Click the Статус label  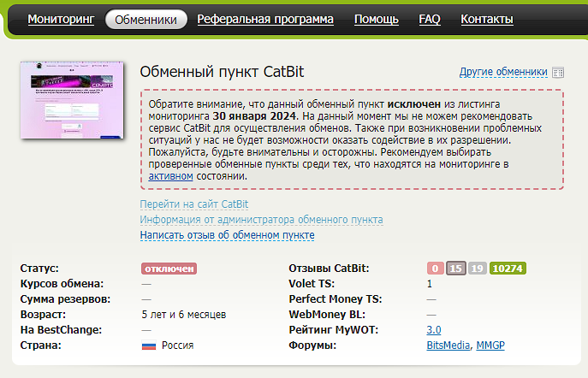pyautogui.click(x=39, y=269)
